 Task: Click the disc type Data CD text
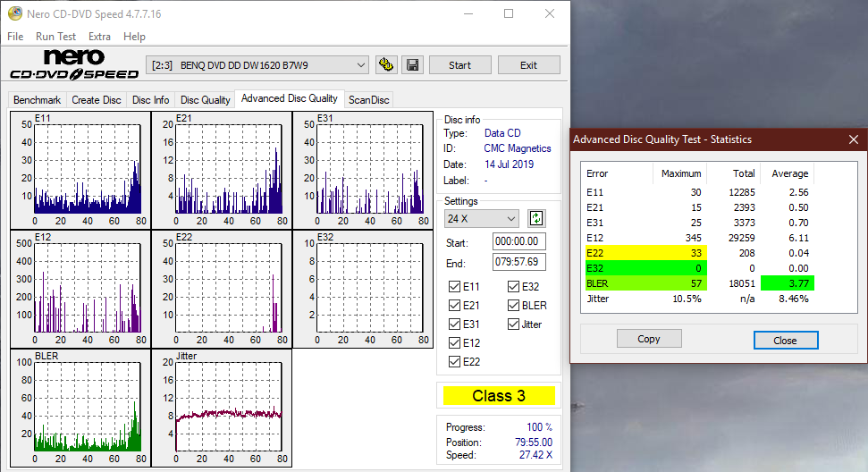click(502, 133)
